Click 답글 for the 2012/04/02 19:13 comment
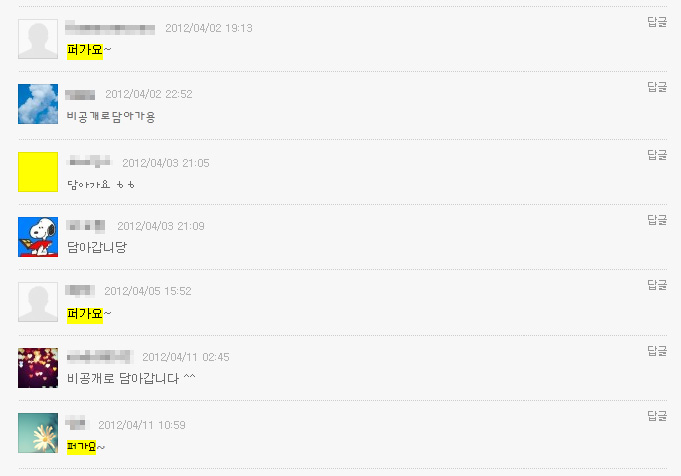The image size is (681, 476). (x=657, y=22)
